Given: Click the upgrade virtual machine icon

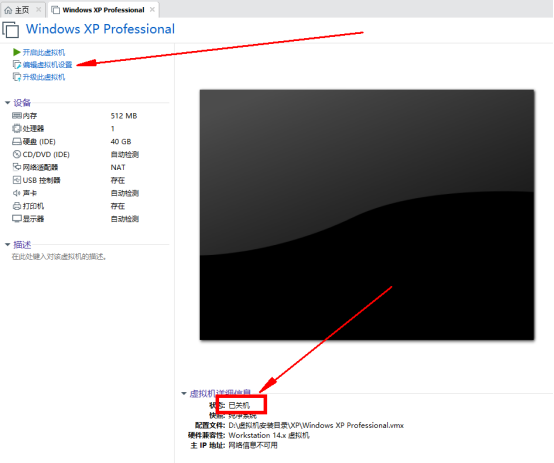Looking at the screenshot, I should coord(17,77).
